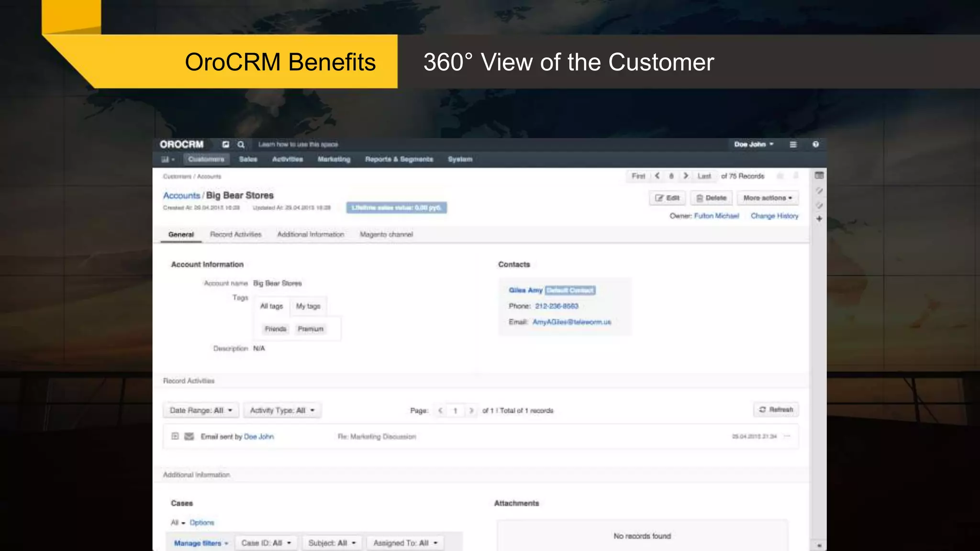Go to previous activities page arrow
Viewport: 980px width, 551px height.
(440, 410)
